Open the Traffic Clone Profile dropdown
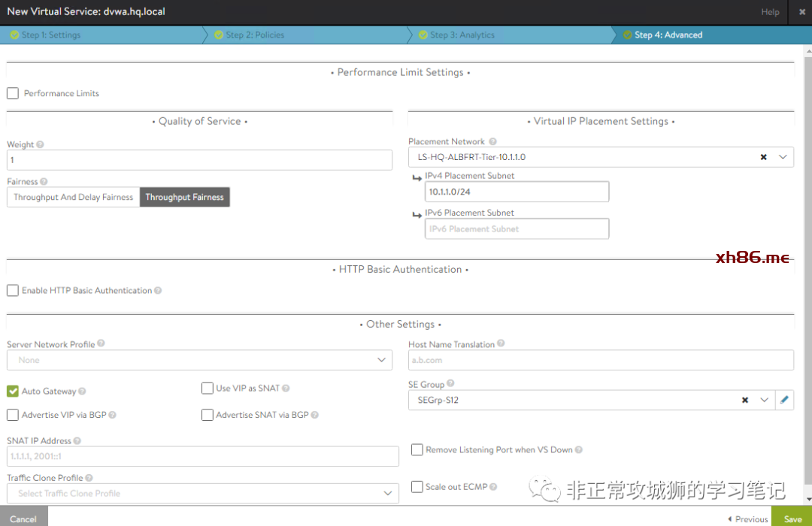Viewport: 812px width, 526px height. coord(203,494)
